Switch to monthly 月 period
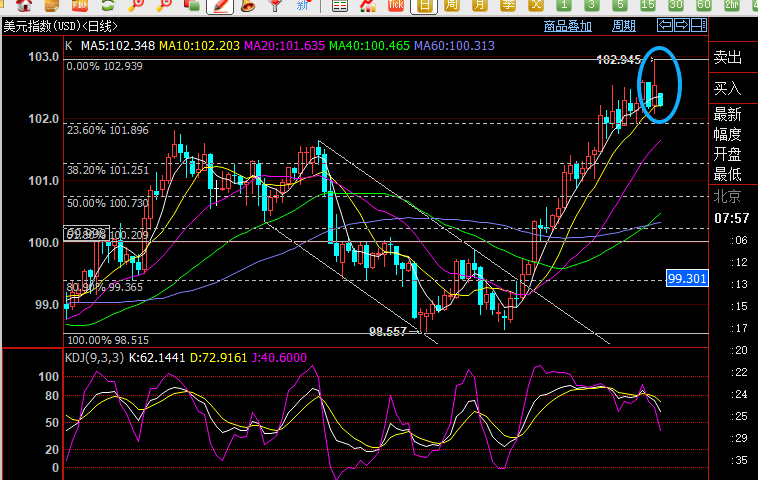Screen dimensions: 758x480 coord(480,5)
